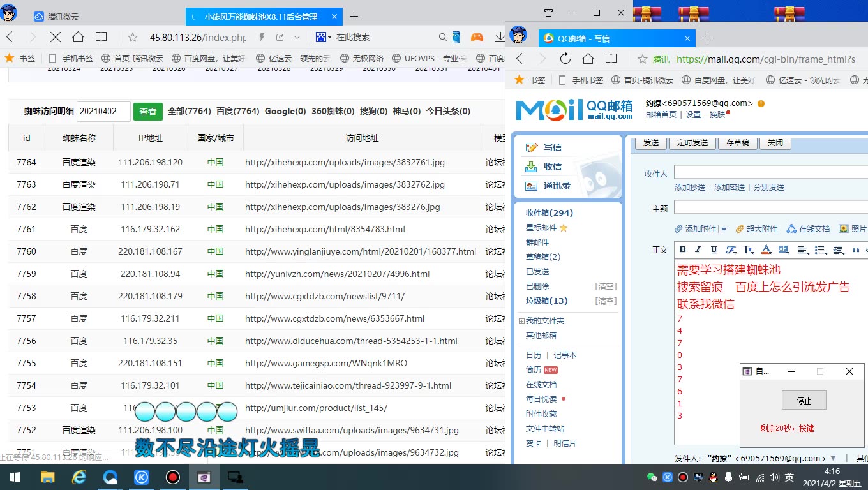The height and width of the screenshot is (490, 868).
Task: Click the reading-mode book icon in QQ Mail browser
Action: point(611,59)
